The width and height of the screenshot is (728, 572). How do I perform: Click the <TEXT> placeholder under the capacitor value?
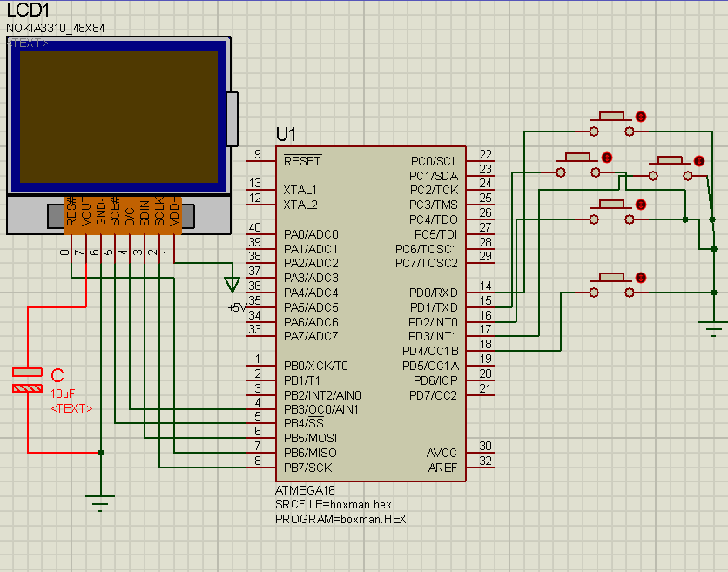71,408
